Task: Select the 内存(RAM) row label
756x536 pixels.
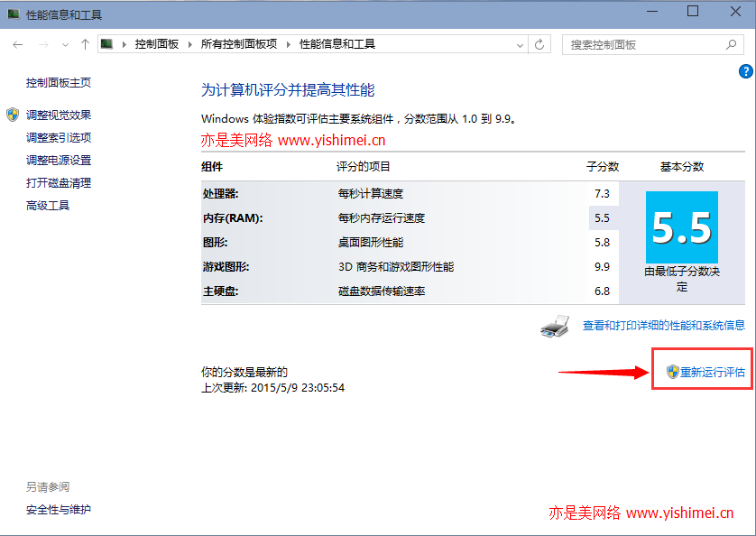Action: coord(233,218)
